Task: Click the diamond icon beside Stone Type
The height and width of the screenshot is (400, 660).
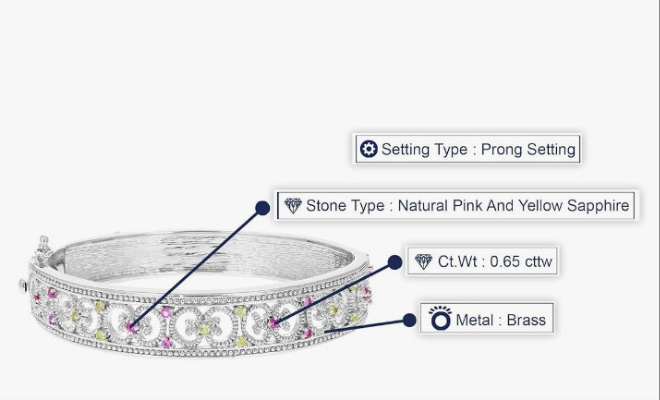Action: coord(292,206)
